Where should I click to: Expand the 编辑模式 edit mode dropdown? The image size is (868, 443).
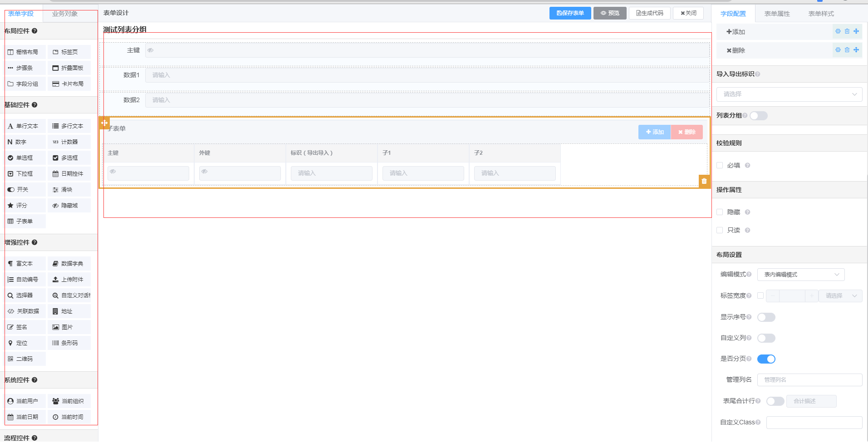pyautogui.click(x=800, y=275)
